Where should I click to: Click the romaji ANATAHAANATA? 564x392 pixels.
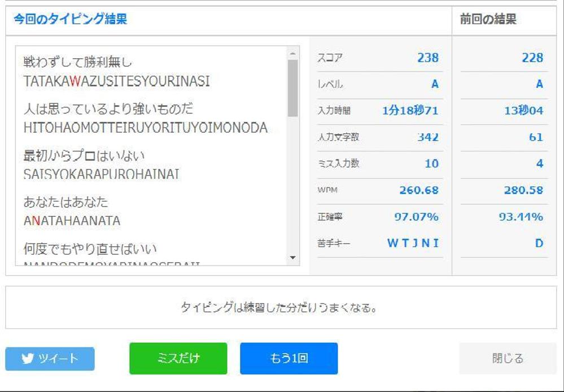[72, 221]
